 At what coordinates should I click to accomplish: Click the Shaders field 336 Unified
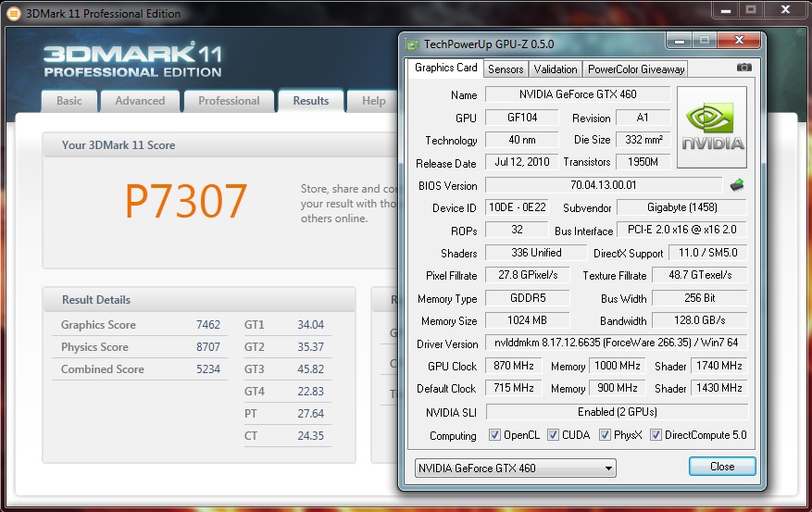coord(536,253)
